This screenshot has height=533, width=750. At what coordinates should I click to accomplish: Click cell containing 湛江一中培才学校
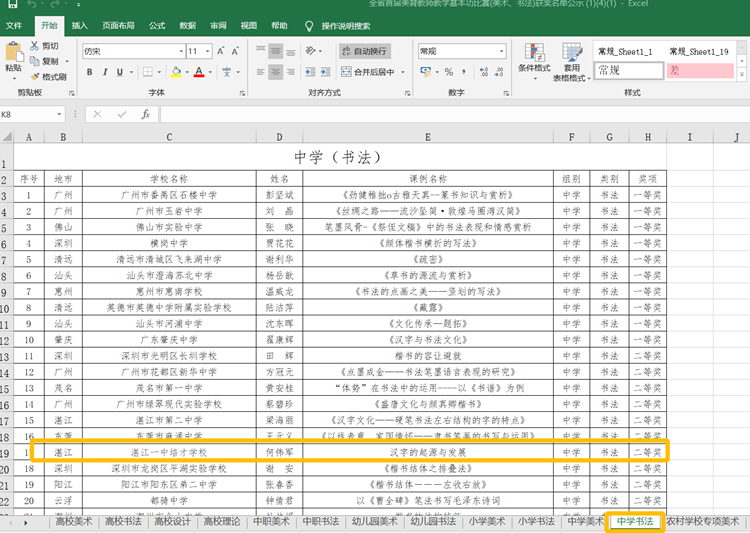[169, 452]
